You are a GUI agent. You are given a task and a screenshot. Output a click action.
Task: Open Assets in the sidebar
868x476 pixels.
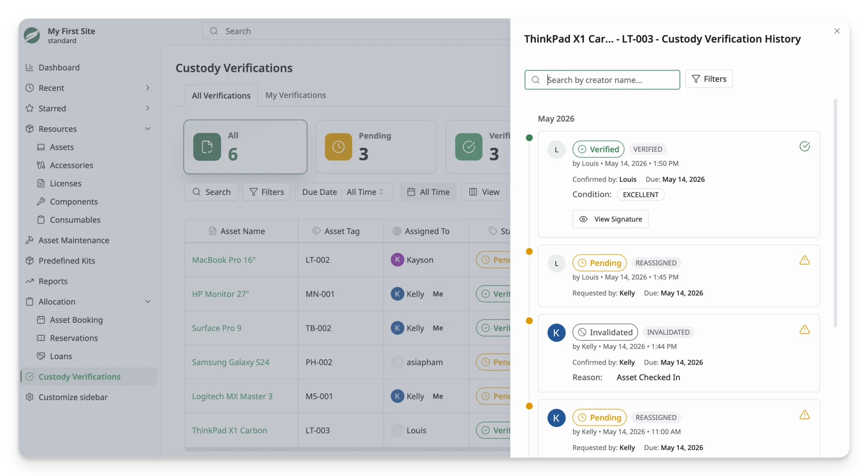tap(61, 147)
